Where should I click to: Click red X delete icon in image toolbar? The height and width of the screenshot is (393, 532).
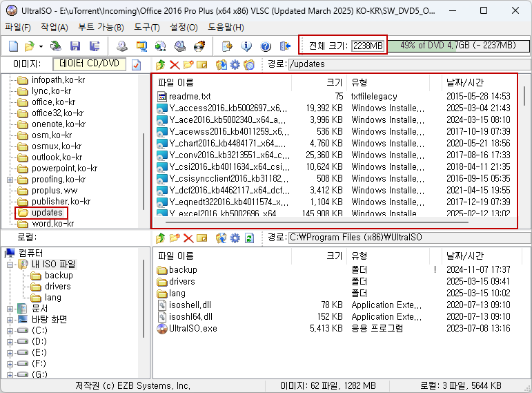(x=175, y=64)
